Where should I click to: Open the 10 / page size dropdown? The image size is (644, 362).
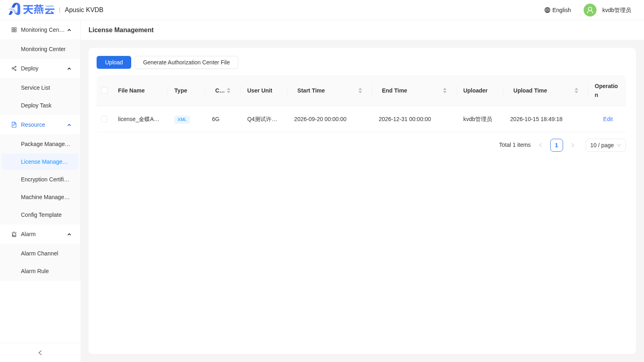pyautogui.click(x=606, y=145)
